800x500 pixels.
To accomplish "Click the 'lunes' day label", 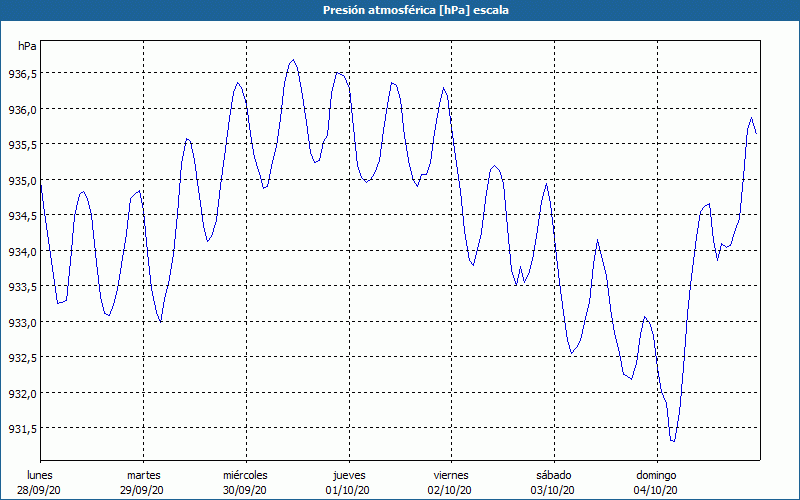I will tap(40, 475).
